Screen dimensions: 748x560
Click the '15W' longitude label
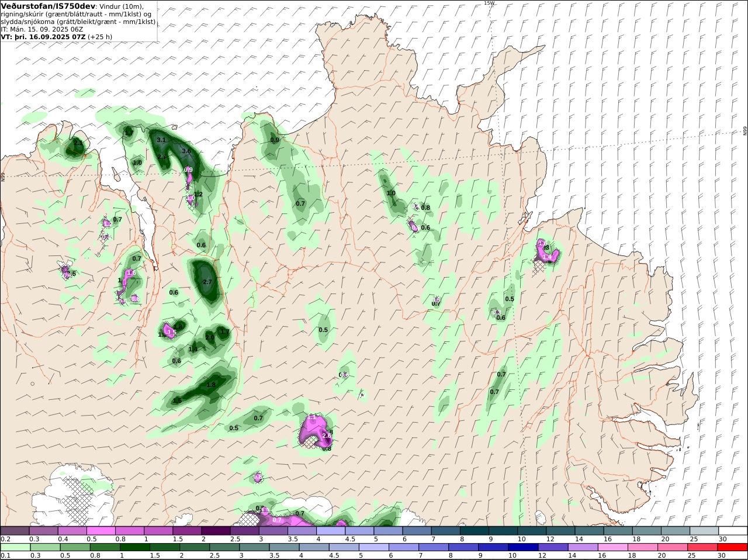[489, 3]
